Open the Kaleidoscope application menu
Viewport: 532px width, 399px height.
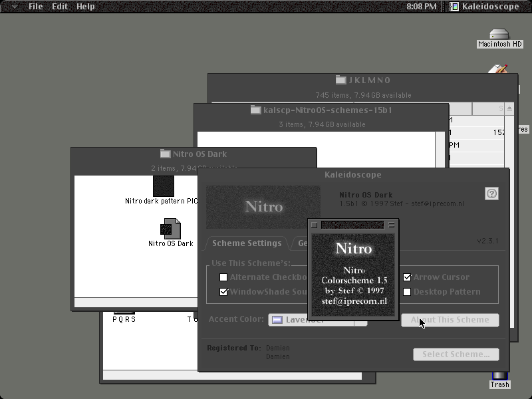coord(485,7)
